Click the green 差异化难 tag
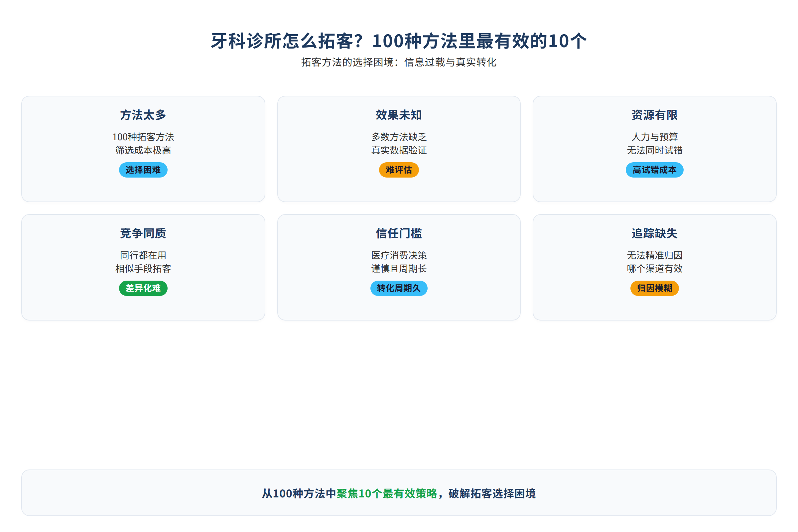This screenshot has width=798, height=532. (143, 288)
